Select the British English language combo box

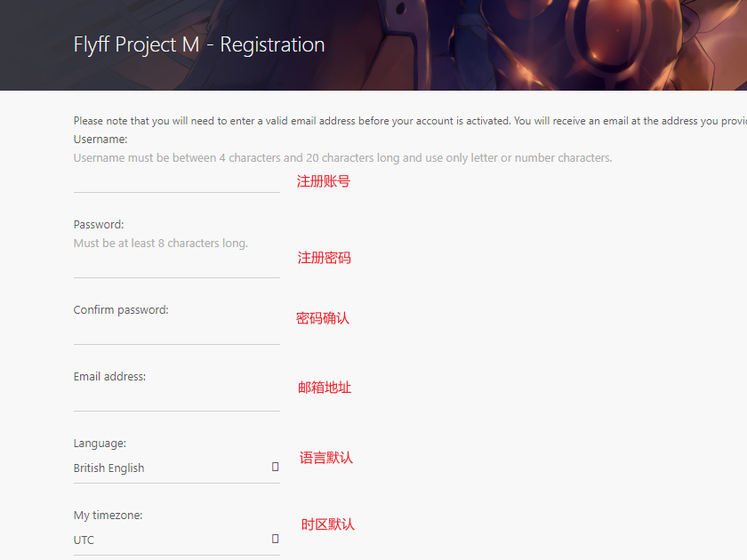(x=169, y=468)
